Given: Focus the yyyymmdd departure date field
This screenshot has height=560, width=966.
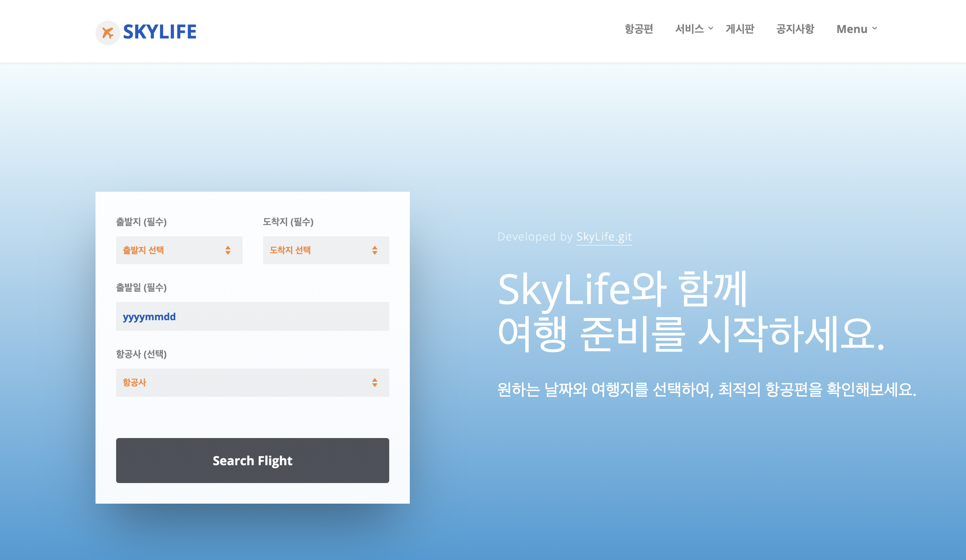Looking at the screenshot, I should click(252, 317).
